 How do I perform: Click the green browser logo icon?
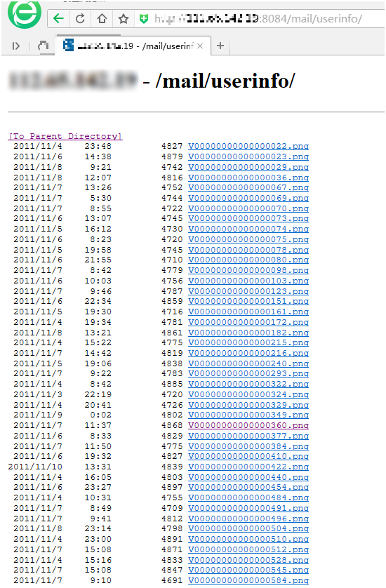click(25, 14)
